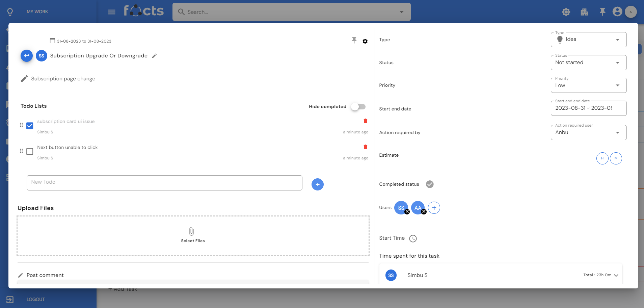Click the Start Time clock icon
This screenshot has height=308, width=644.
(413, 238)
